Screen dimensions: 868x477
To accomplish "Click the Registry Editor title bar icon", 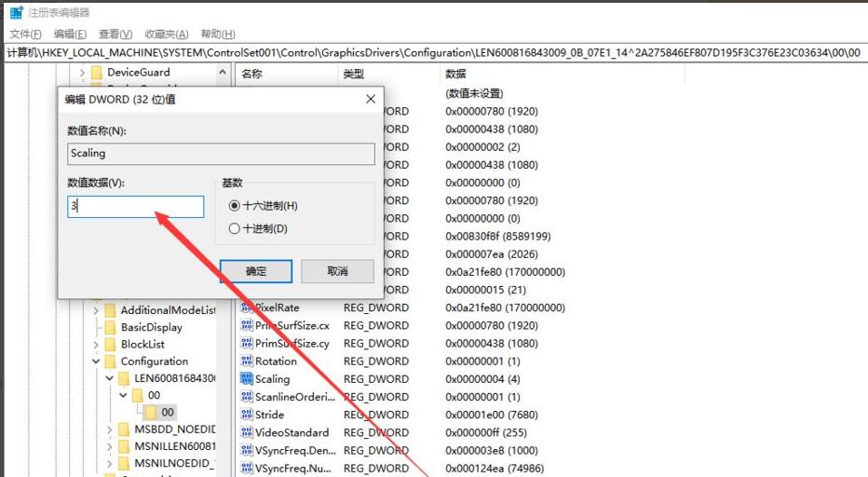I will (16, 13).
